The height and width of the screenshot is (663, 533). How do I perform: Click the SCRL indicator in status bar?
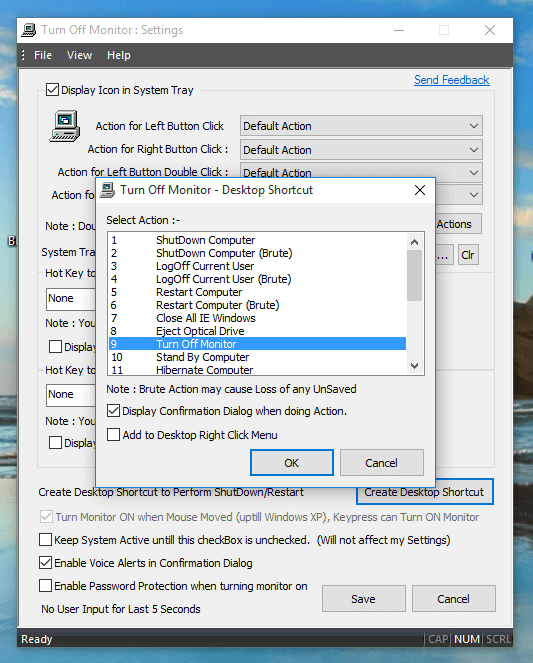(x=498, y=639)
